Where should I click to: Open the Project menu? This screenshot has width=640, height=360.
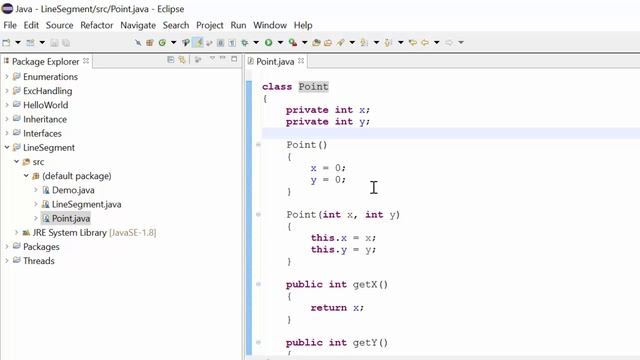(210, 25)
